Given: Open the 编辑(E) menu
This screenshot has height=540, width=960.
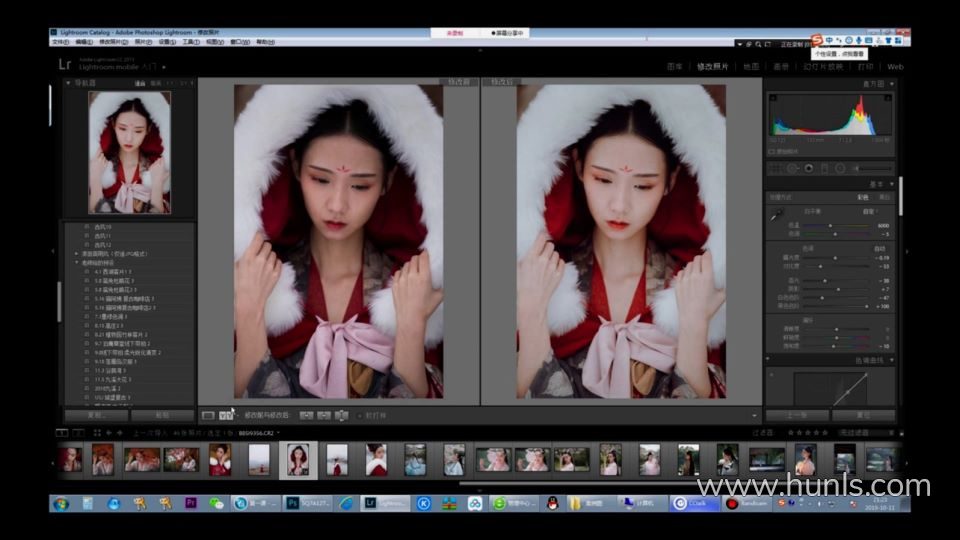Looking at the screenshot, I should tap(84, 42).
